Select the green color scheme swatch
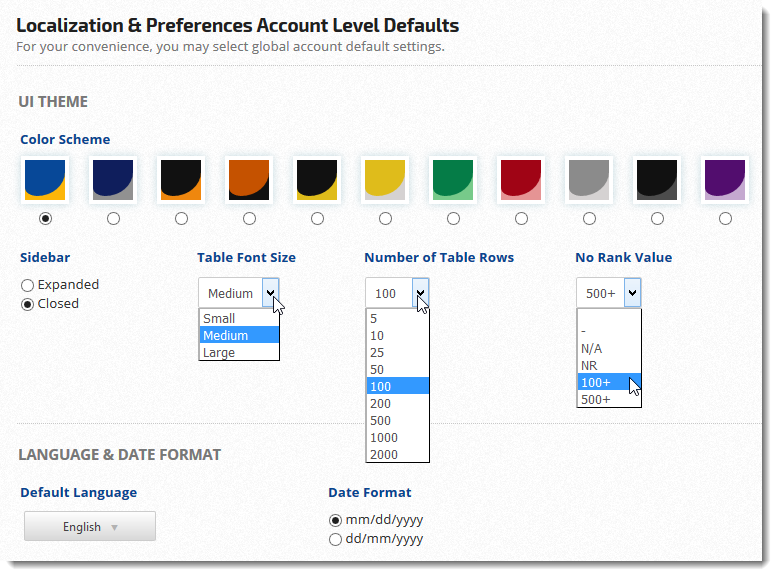Screen dimensions: 777x576 click(453, 180)
